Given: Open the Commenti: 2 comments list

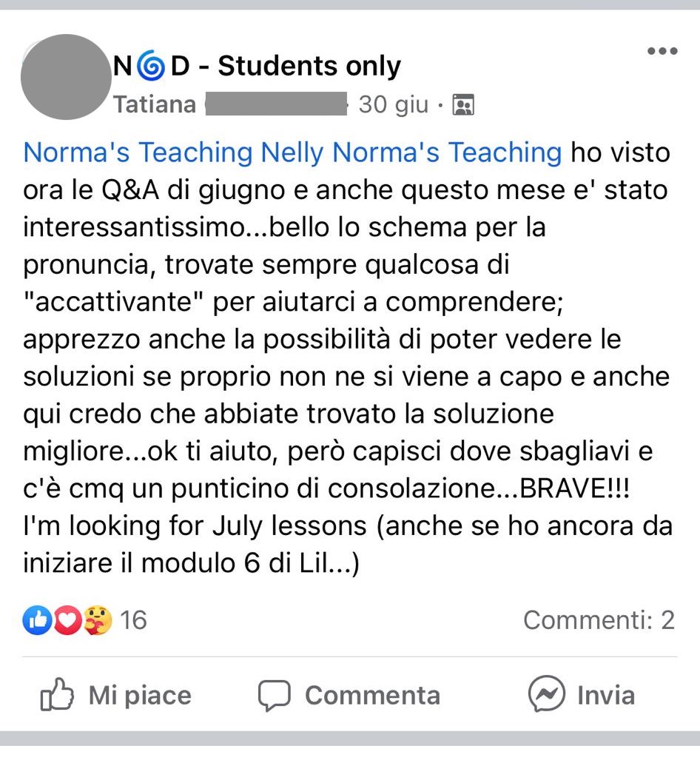Looking at the screenshot, I should (x=599, y=620).
